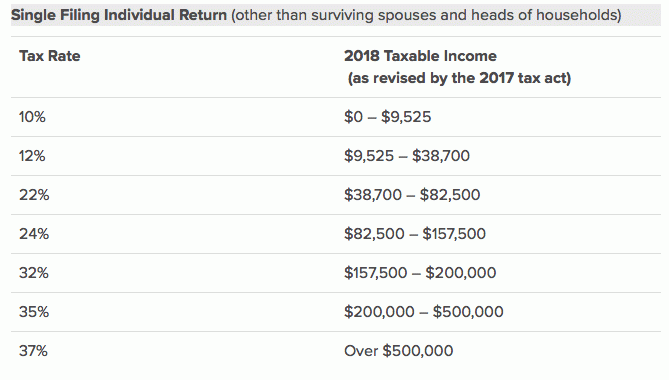Screen dimensions: 669x380
Task: Click the 24% tax rate cell
Action: (x=34, y=234)
